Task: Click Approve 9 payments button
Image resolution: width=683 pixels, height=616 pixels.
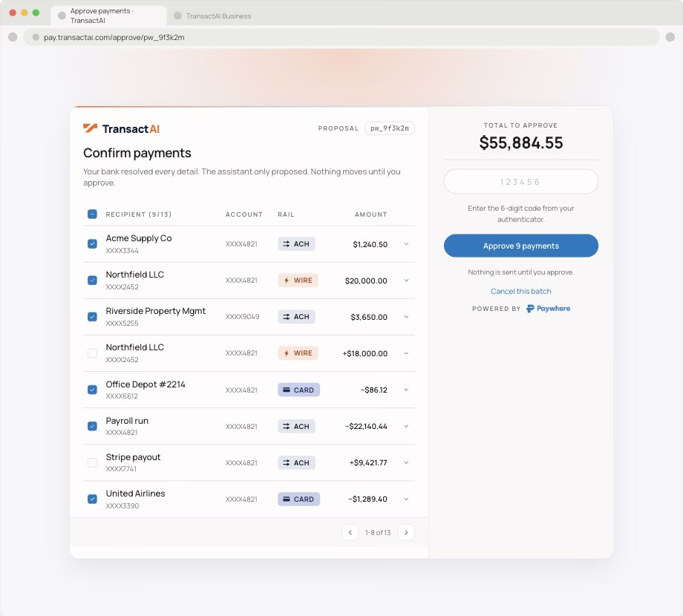Action: [521, 246]
